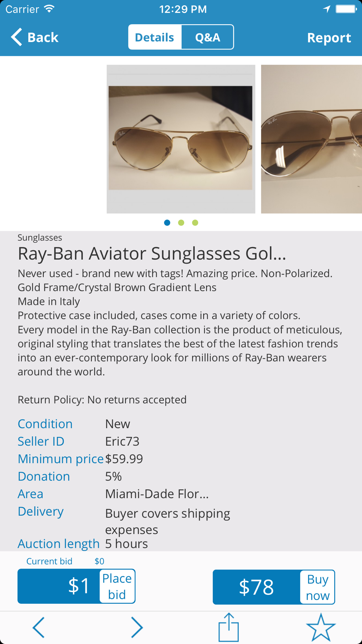Expand the truncated Miami-Dade area value
The width and height of the screenshot is (362, 644).
[x=157, y=494]
